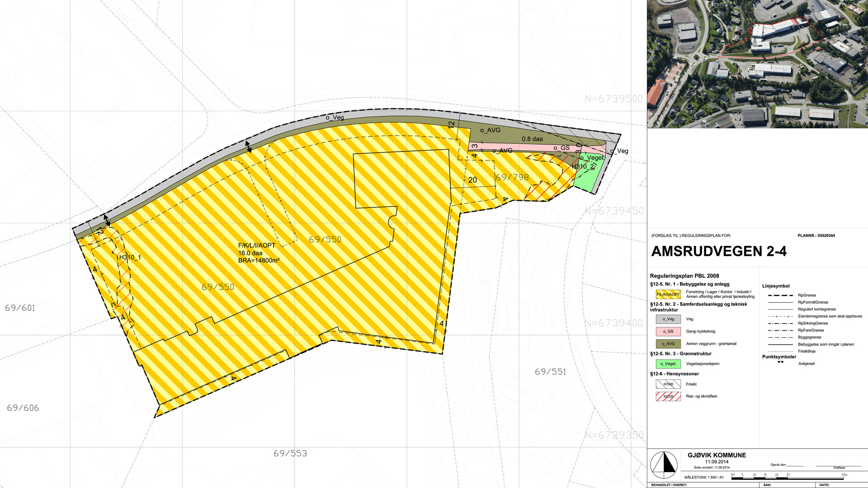Click the F/L/K/I/AOPT yellow striped legend swatch
Viewport: 868px width, 488px height.
coord(668,294)
